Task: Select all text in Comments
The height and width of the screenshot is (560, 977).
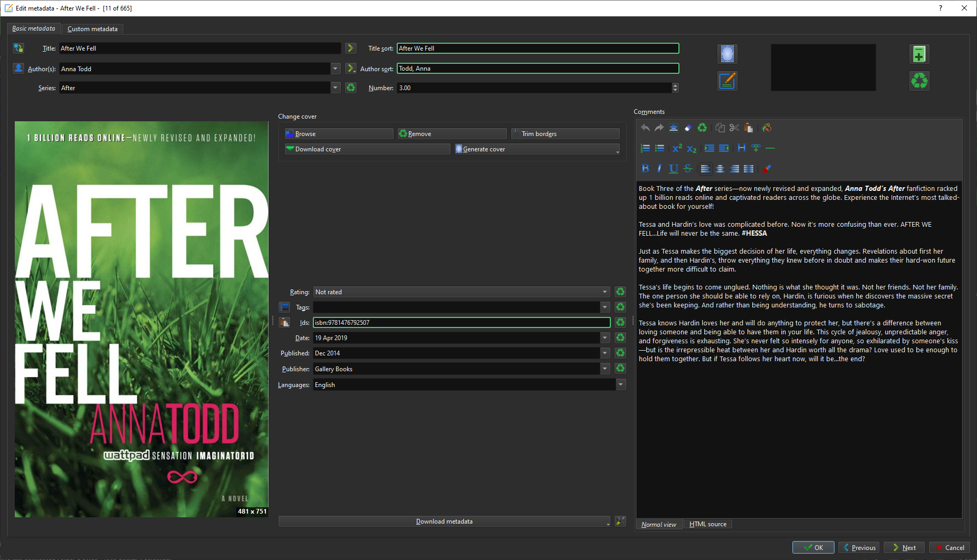Action: click(673, 128)
